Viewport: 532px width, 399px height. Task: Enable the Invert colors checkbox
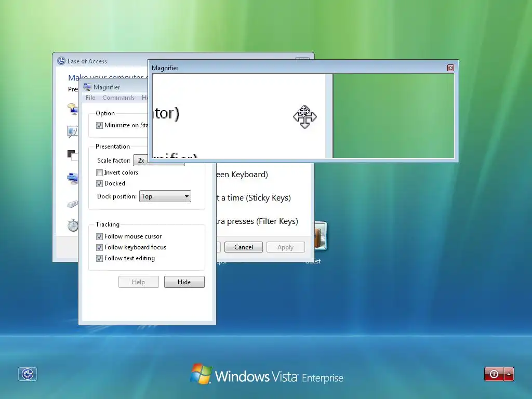[99, 172]
